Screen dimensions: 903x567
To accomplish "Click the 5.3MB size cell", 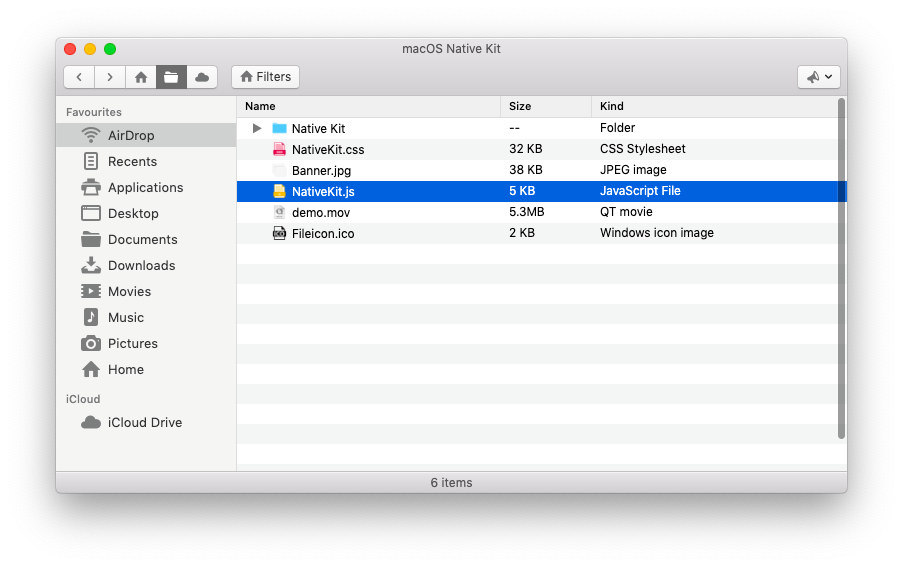I will coord(526,212).
